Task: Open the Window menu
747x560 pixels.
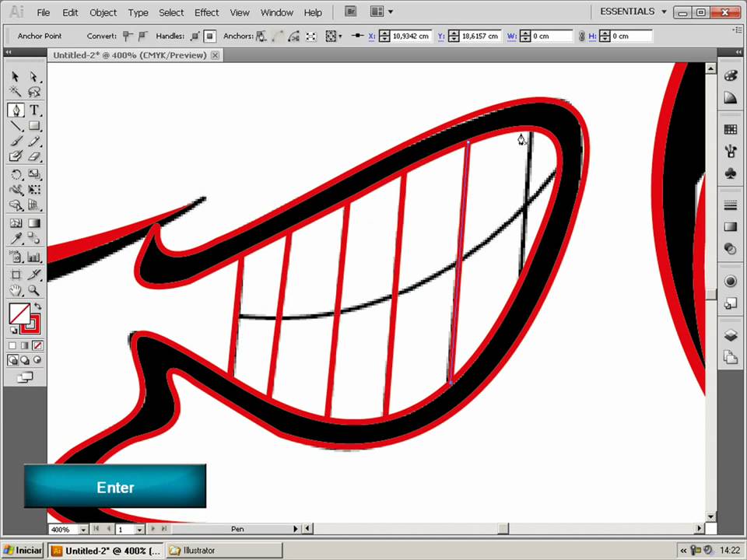Action: point(277,12)
